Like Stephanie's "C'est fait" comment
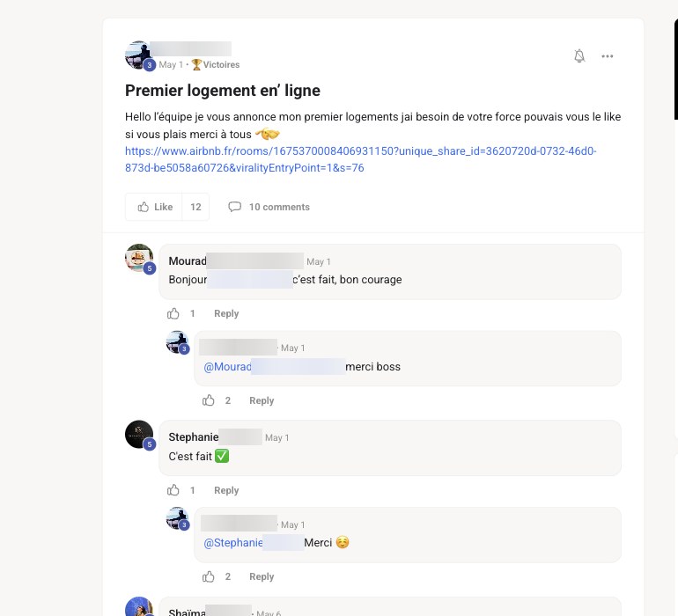 click(x=173, y=490)
